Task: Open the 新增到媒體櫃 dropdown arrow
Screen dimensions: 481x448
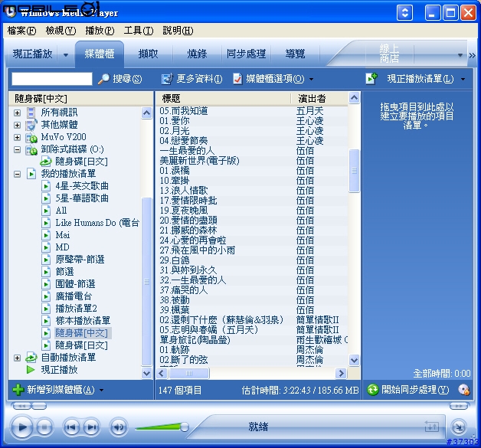Action: (101, 391)
